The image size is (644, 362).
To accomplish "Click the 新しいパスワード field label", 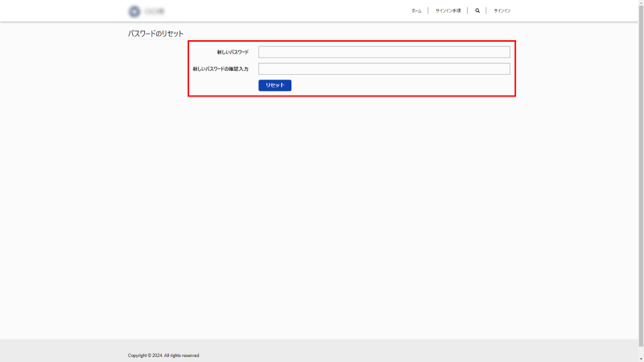I will coord(233,52).
